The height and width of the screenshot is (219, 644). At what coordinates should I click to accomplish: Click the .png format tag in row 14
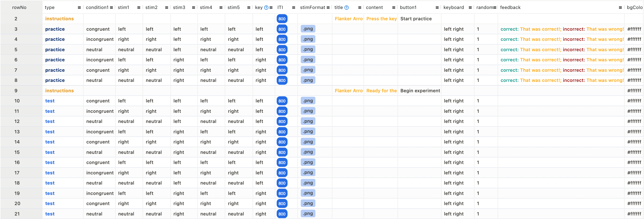click(x=308, y=142)
